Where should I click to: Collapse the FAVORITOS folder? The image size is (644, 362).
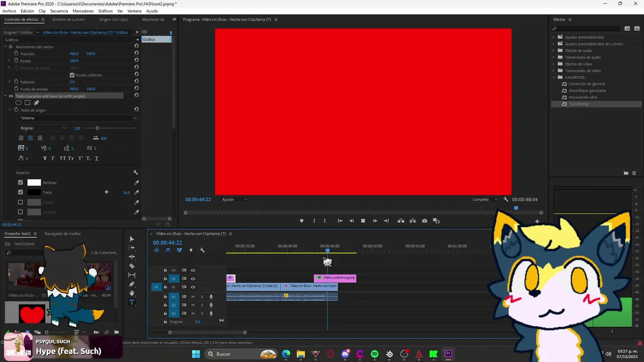[553, 77]
